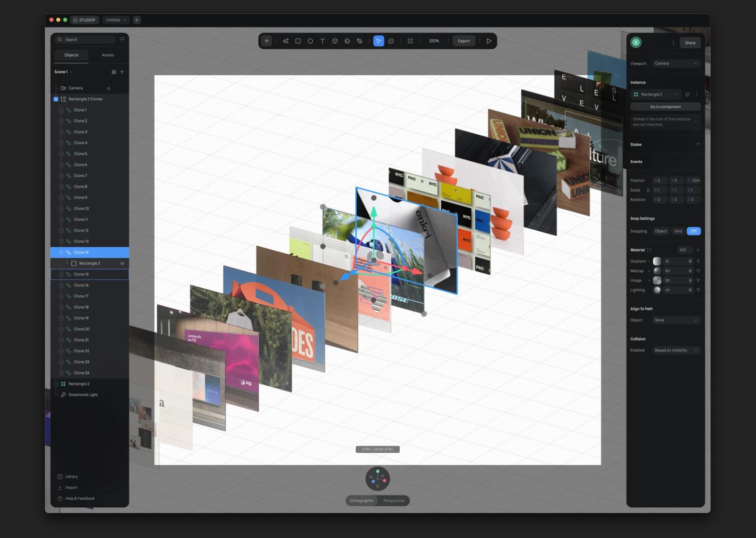
Task: Uncheck the Rectangle 2 Clones checkbox
Action: click(x=56, y=99)
